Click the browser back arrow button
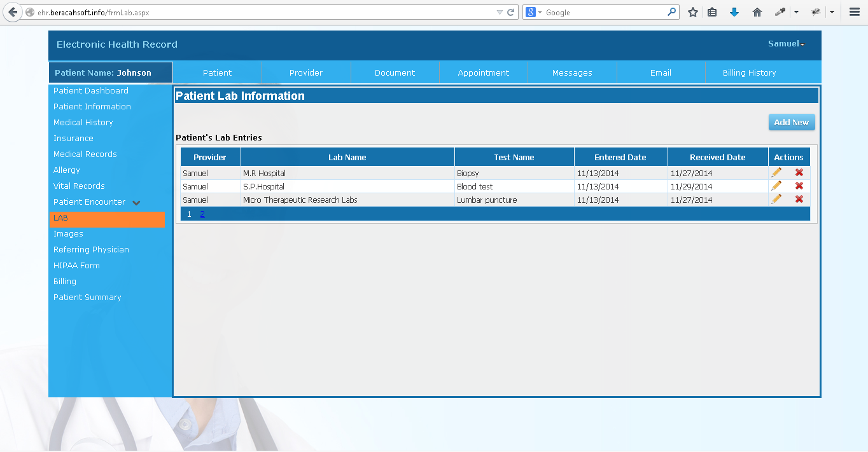 tap(12, 12)
